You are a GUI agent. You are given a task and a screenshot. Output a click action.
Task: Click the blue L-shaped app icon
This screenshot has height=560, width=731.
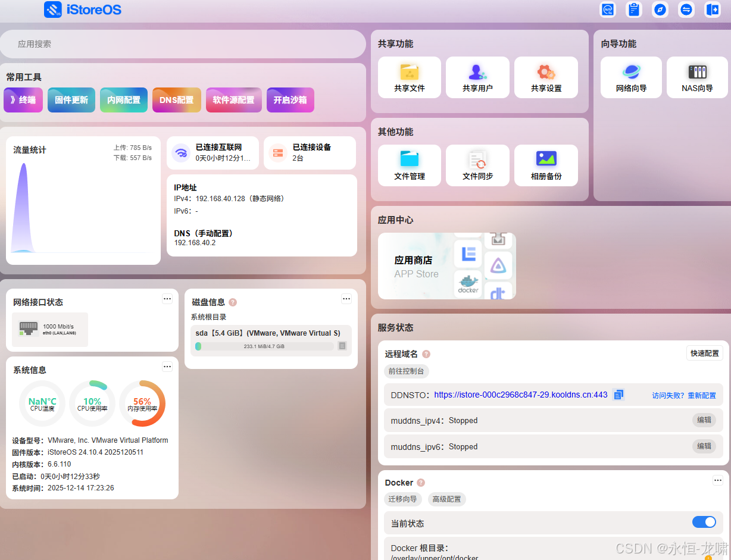coord(468,254)
